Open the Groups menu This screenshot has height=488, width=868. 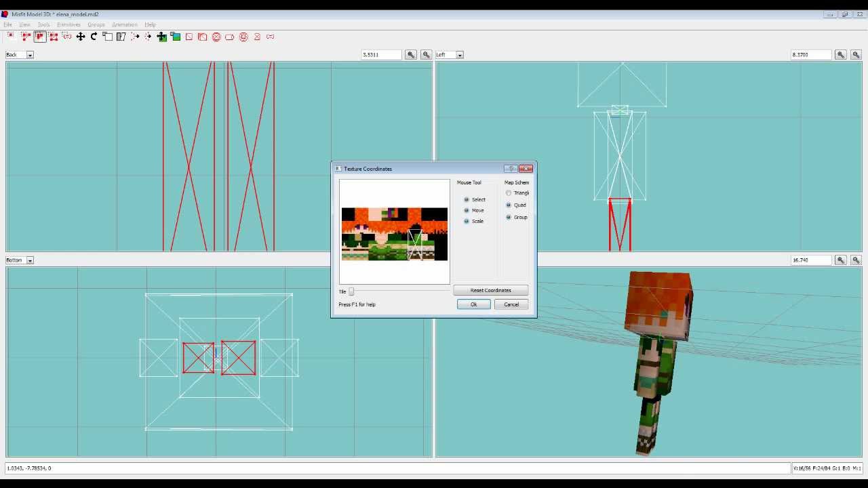coord(96,24)
